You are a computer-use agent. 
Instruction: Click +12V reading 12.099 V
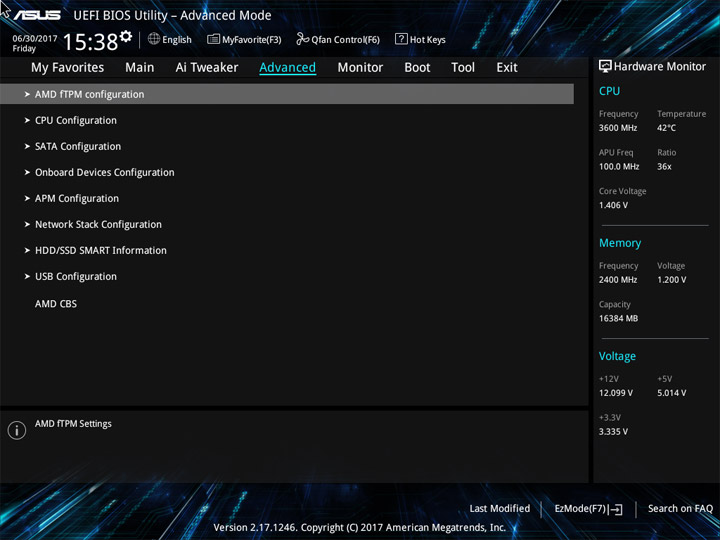point(615,393)
